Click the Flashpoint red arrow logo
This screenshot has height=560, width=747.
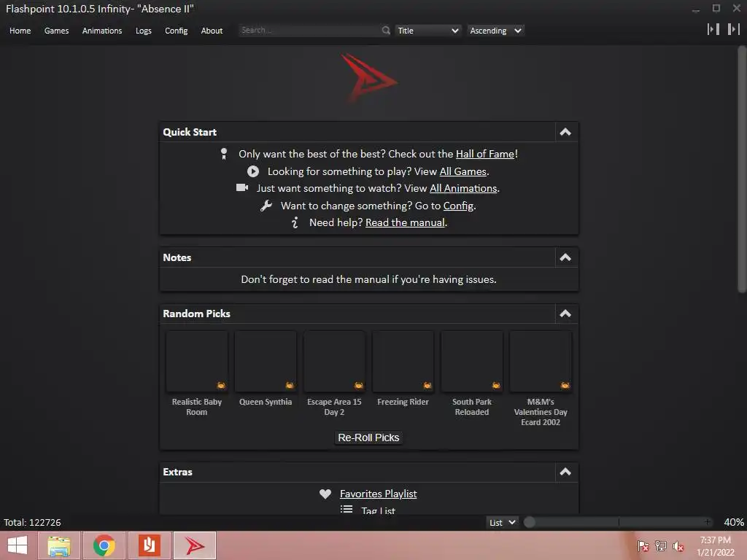[368, 79]
